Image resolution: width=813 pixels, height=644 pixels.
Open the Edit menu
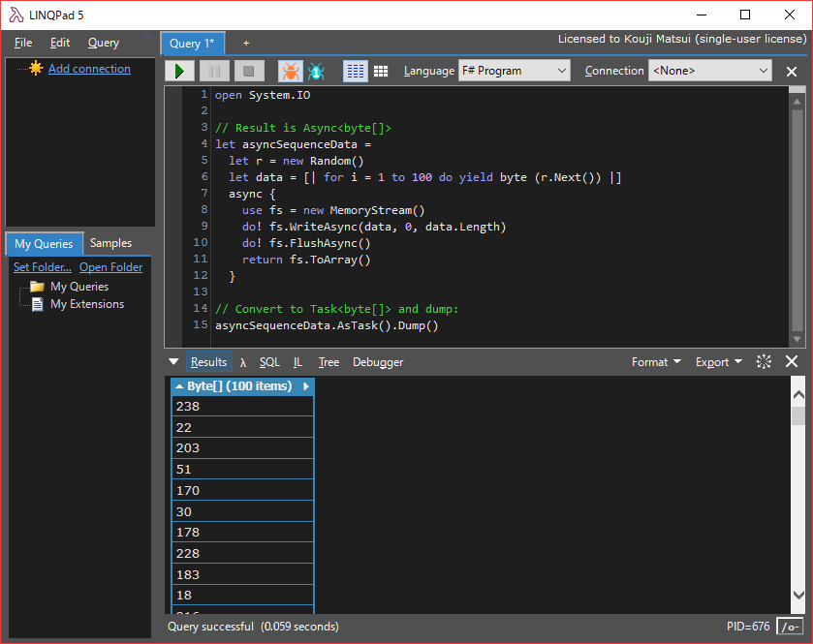(x=60, y=43)
